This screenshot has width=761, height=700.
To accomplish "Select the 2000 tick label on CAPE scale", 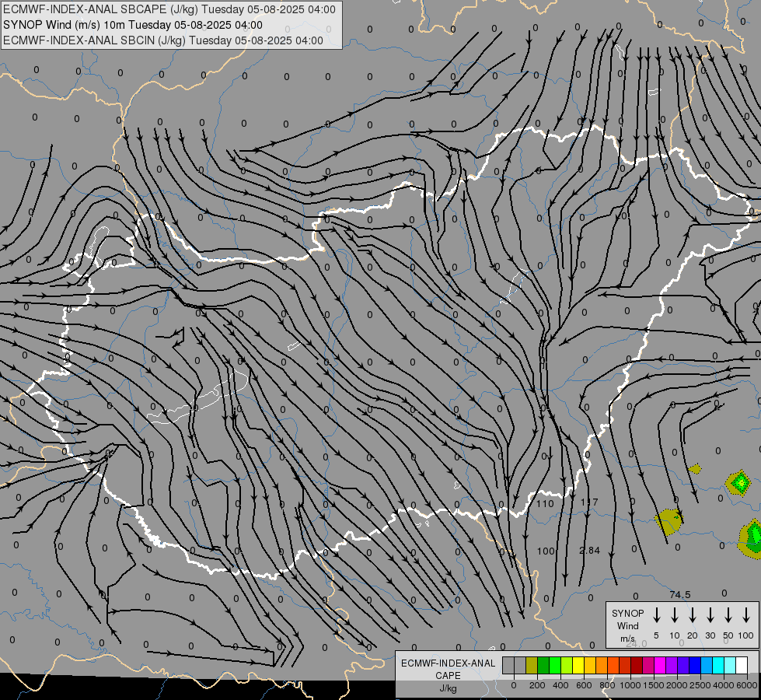I will tap(677, 685).
